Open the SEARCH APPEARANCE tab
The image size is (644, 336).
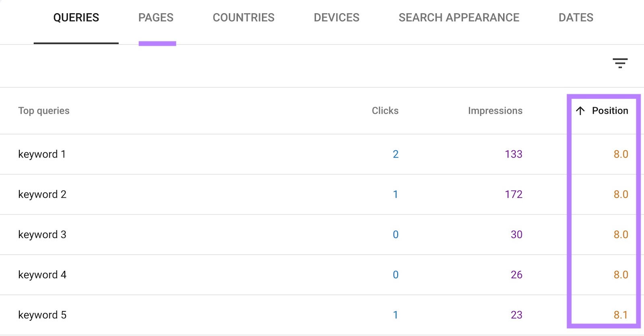tap(458, 17)
